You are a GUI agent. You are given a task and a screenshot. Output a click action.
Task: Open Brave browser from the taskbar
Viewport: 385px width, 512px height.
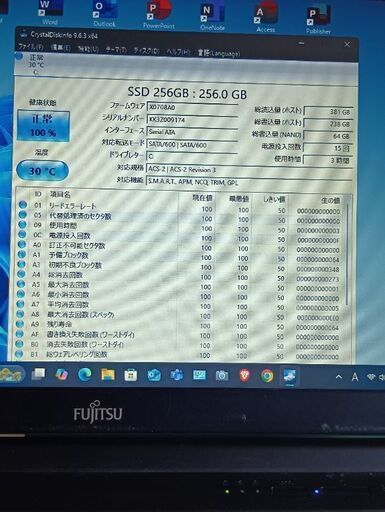(x=245, y=376)
